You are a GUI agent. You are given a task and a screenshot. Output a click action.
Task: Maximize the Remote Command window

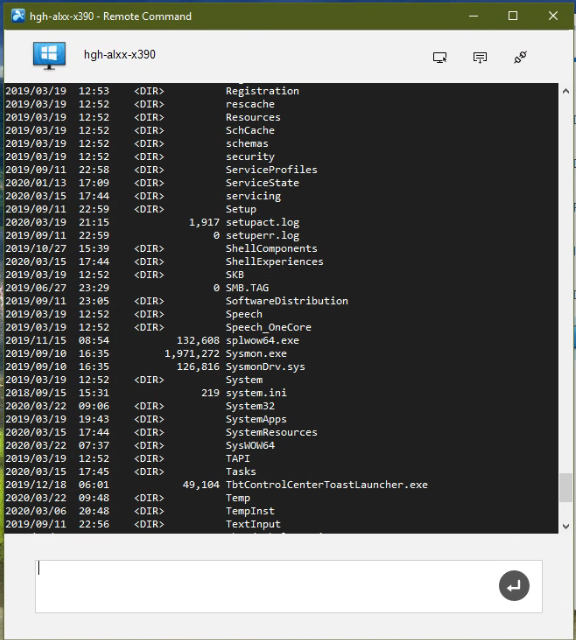point(513,16)
